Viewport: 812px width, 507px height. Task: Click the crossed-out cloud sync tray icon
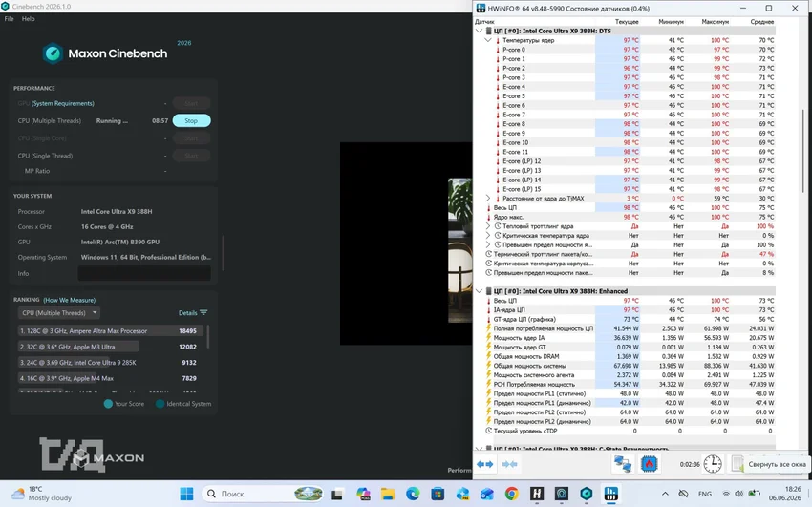684,494
